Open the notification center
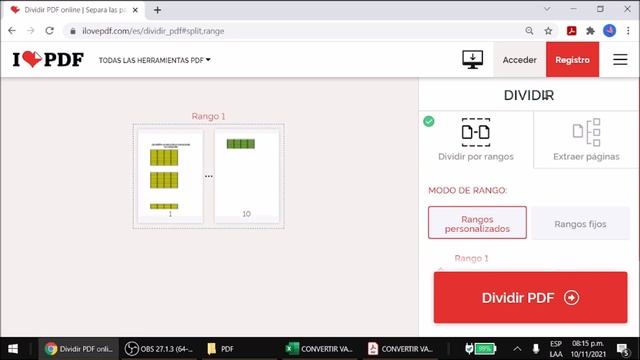The height and width of the screenshot is (360, 640). tap(623, 349)
